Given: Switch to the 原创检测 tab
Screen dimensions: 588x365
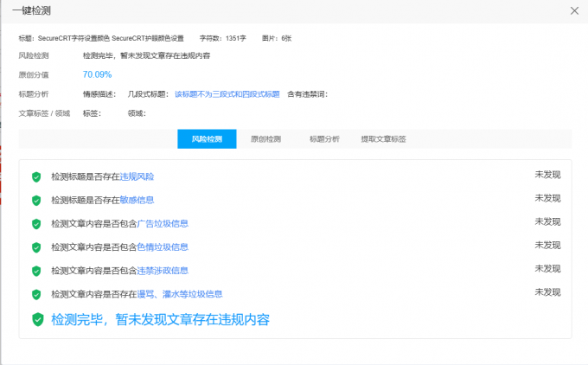Looking at the screenshot, I should 265,139.
